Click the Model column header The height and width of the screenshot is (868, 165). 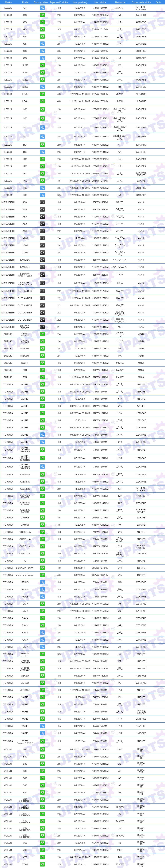[25, 2]
